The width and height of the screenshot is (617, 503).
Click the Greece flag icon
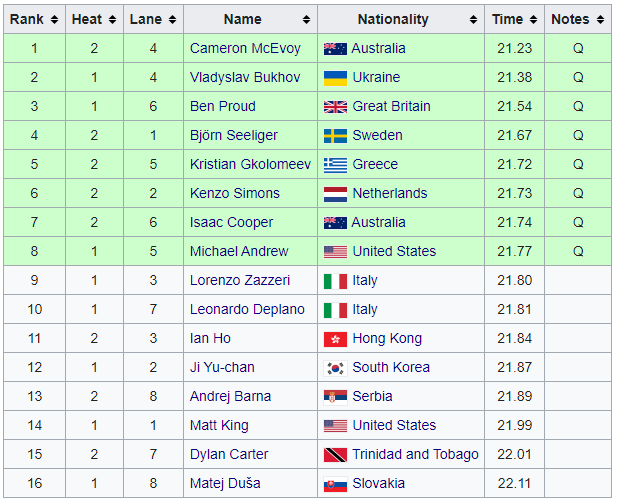(335, 165)
